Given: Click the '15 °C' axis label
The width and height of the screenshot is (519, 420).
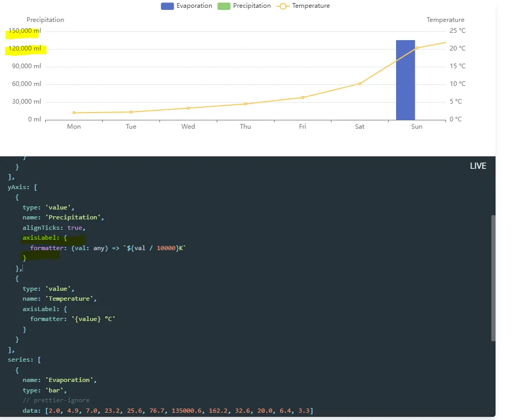Looking at the screenshot, I should click(458, 66).
